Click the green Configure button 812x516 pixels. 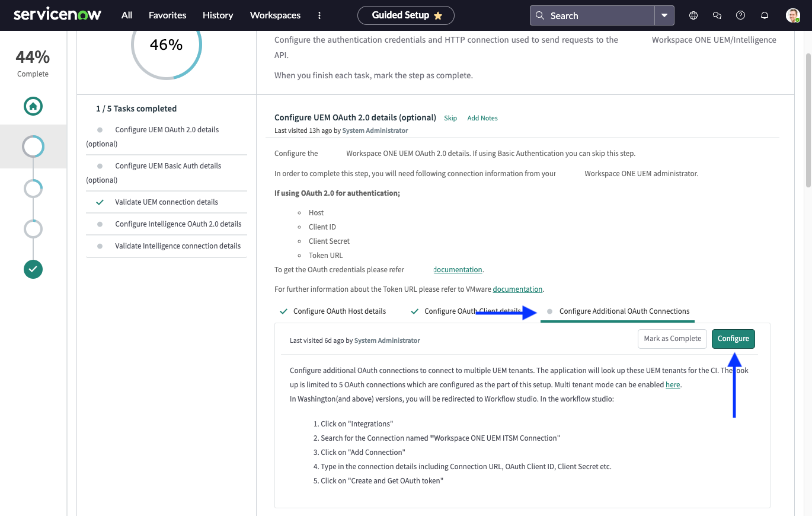tap(733, 339)
